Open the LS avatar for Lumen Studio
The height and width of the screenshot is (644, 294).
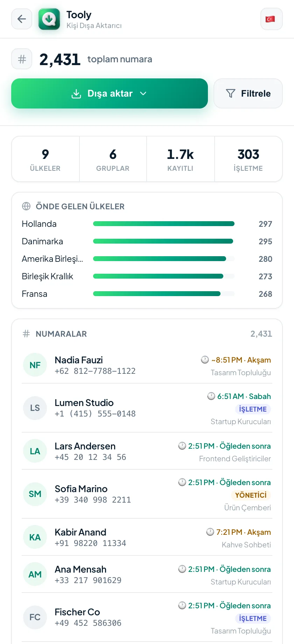coord(35,408)
